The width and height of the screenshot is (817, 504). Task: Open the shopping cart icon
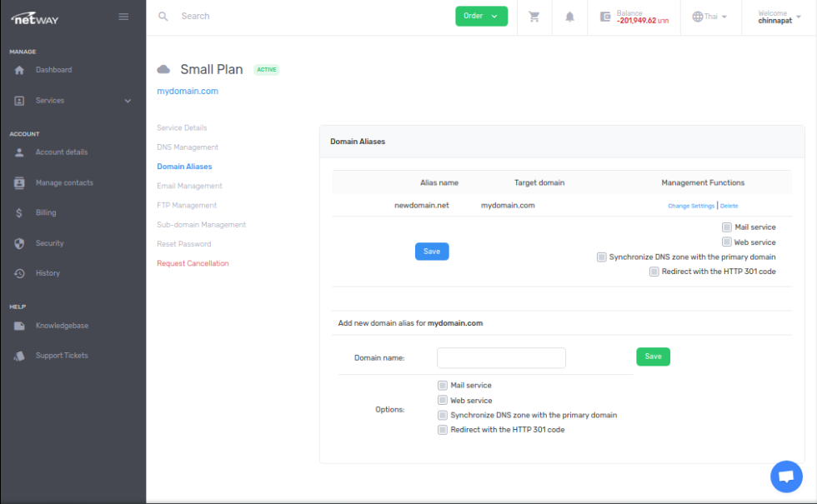tap(534, 17)
